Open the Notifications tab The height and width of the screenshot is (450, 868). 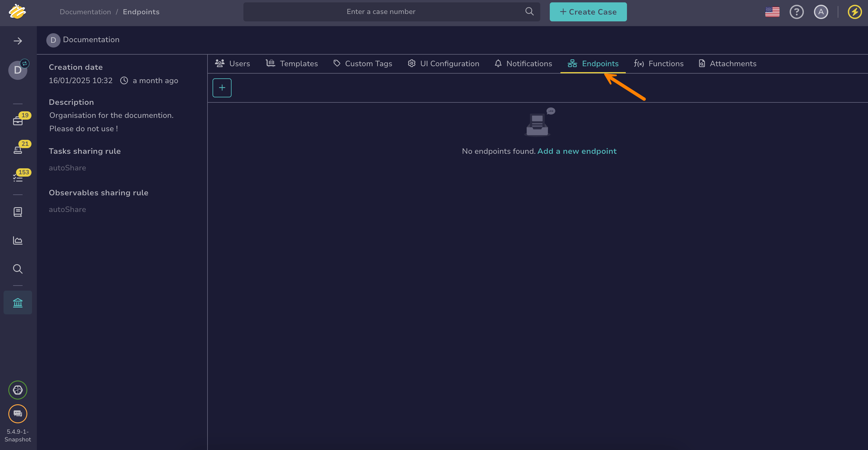523,64
